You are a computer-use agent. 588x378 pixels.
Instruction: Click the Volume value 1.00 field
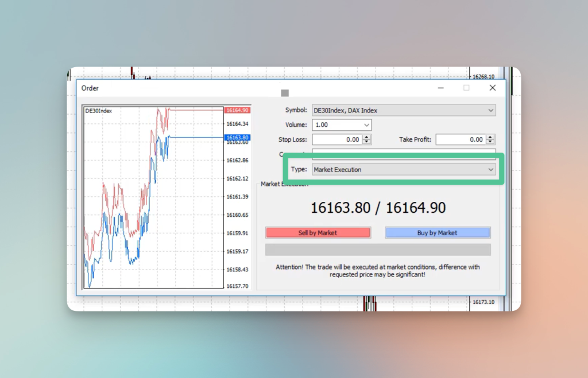tap(337, 125)
